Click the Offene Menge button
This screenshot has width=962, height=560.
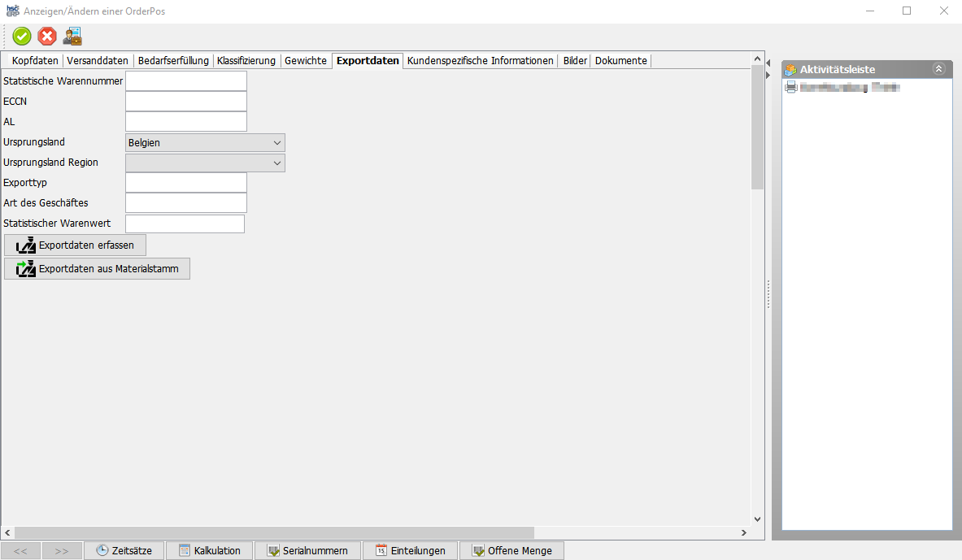click(511, 550)
